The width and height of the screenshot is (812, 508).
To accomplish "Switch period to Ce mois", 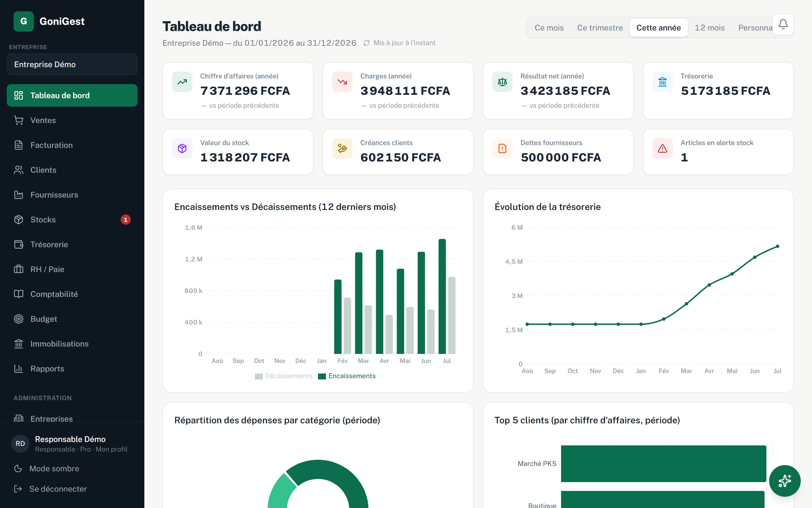I will pos(549,28).
